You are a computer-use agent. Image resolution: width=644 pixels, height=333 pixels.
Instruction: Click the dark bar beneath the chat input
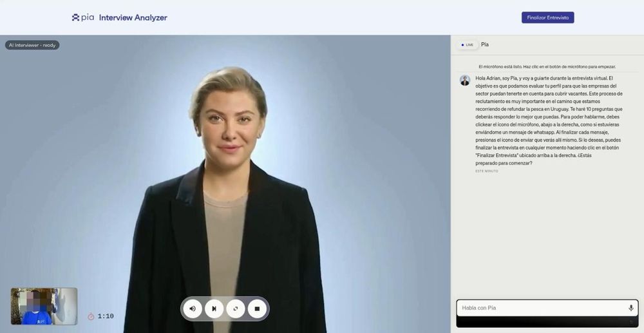(x=547, y=322)
